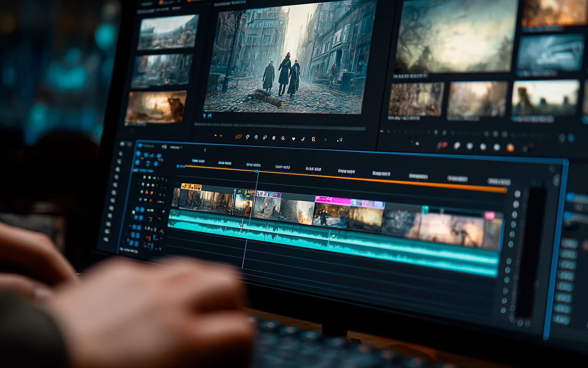Select the glowing orange circle in the right panel toolbar
This screenshot has height=368, width=588.
[x=510, y=148]
